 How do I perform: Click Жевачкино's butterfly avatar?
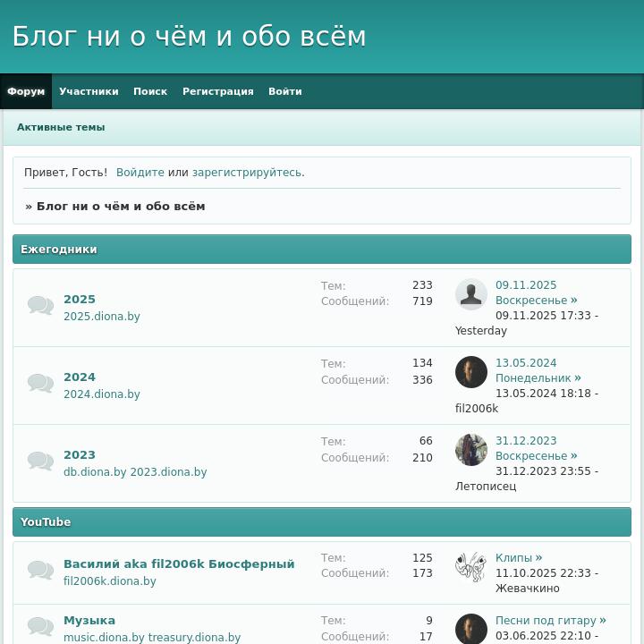(471, 567)
